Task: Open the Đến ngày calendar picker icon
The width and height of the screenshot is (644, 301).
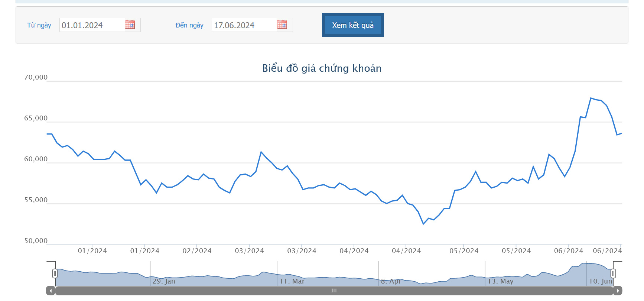Action: click(x=282, y=25)
